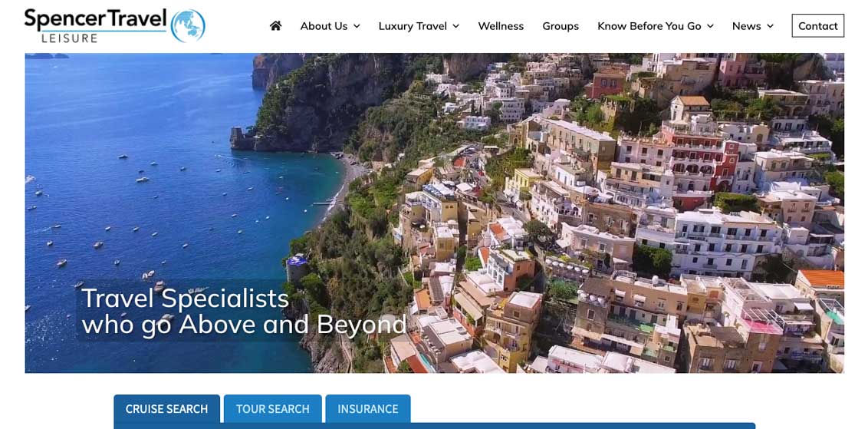
Task: Switch to the Insurance tab
Action: [368, 409]
